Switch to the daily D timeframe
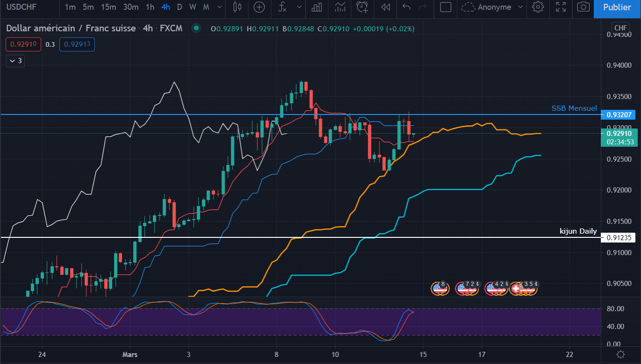 180,7
